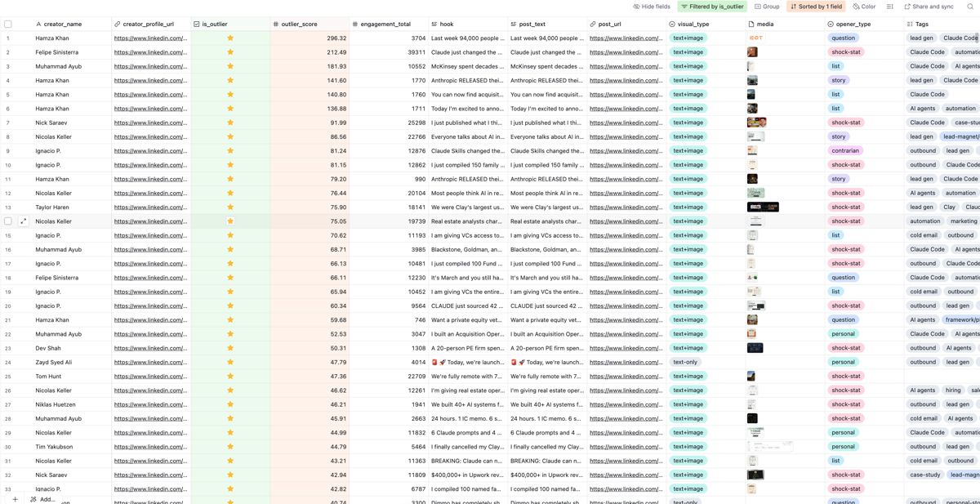Image resolution: width=980 pixels, height=504 pixels.
Task: Open the engagement_total column header menu
Action: tap(389, 25)
